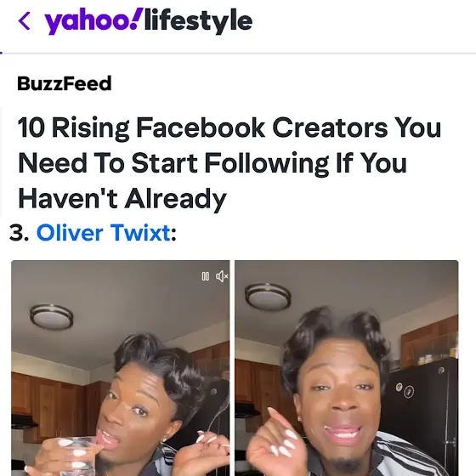This screenshot has width=476, height=476.
Task: Click the purple reading progress bar under the header
Action: (x=1, y=53)
